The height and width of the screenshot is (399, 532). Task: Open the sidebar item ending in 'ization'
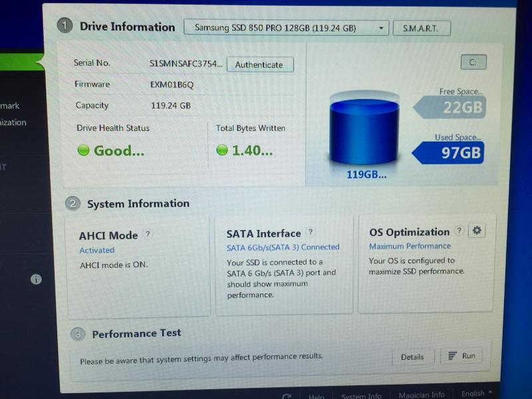[x=13, y=122]
